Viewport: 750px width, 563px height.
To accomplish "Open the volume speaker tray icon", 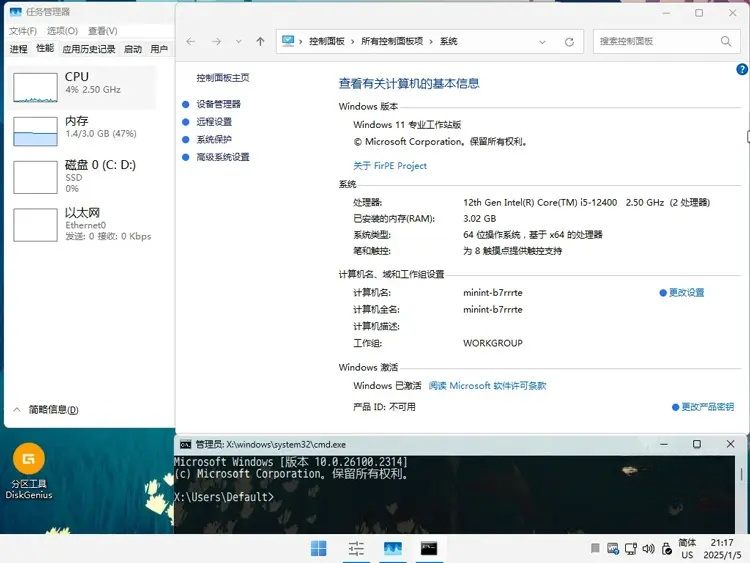I will [x=649, y=549].
